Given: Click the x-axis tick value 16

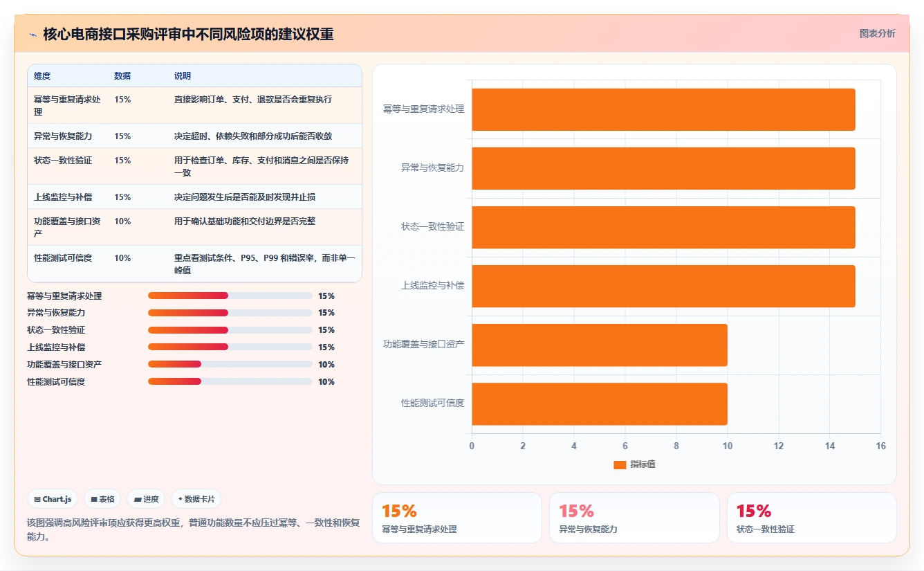Looking at the screenshot, I should pos(880,446).
